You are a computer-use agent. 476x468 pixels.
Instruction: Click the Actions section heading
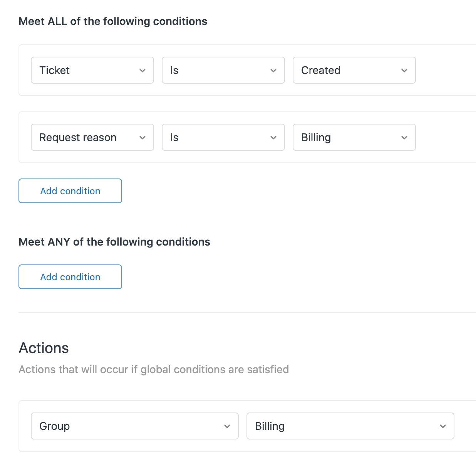point(44,348)
